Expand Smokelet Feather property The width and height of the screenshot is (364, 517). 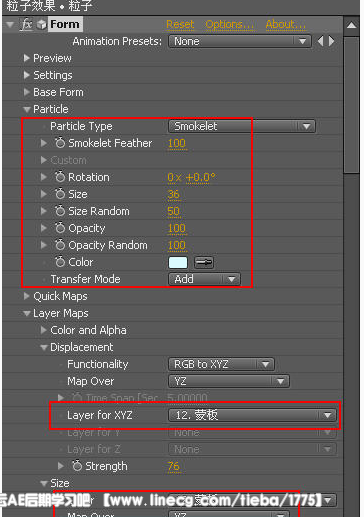point(44,143)
